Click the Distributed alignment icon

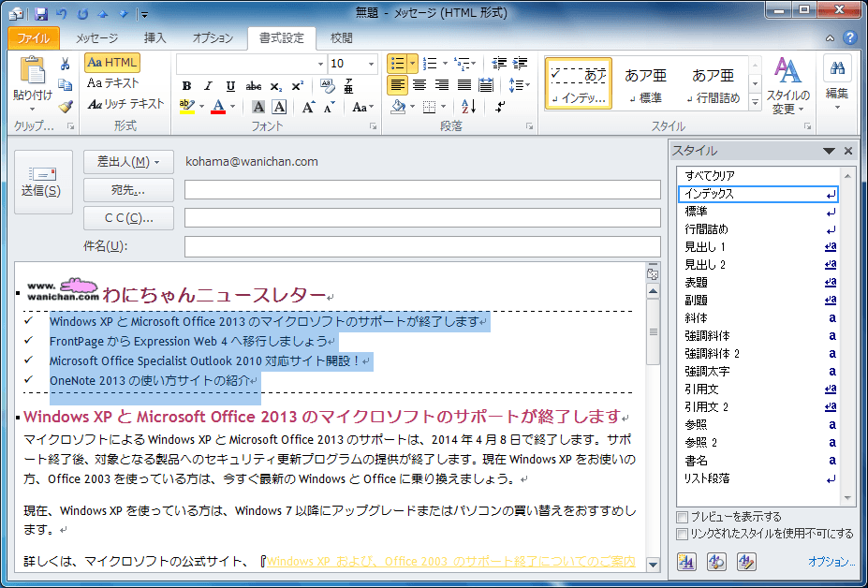tap(485, 85)
